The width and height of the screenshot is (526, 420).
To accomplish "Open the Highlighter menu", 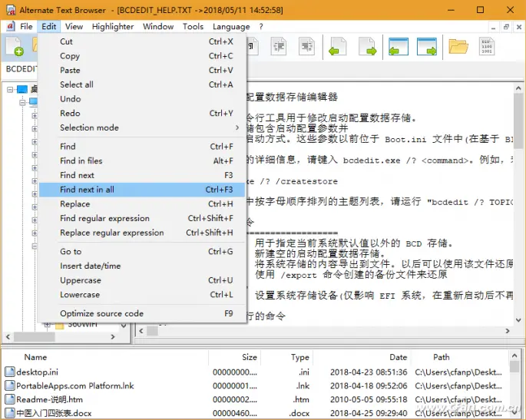I will click(113, 26).
